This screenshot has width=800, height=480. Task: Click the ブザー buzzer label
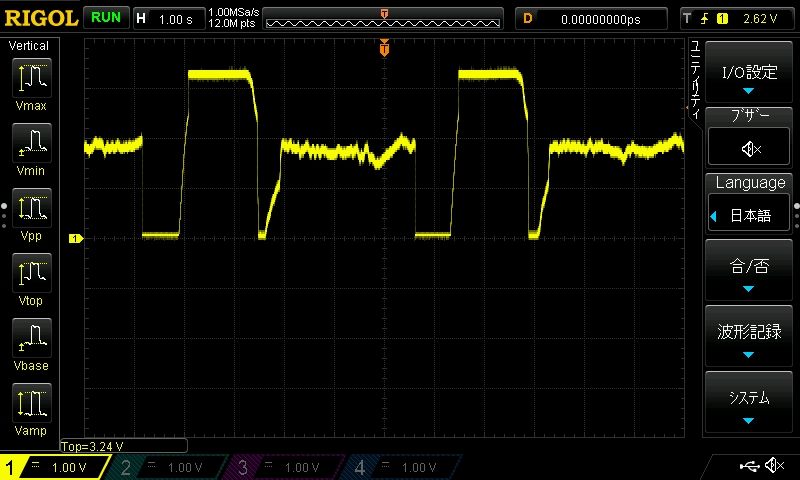click(749, 116)
